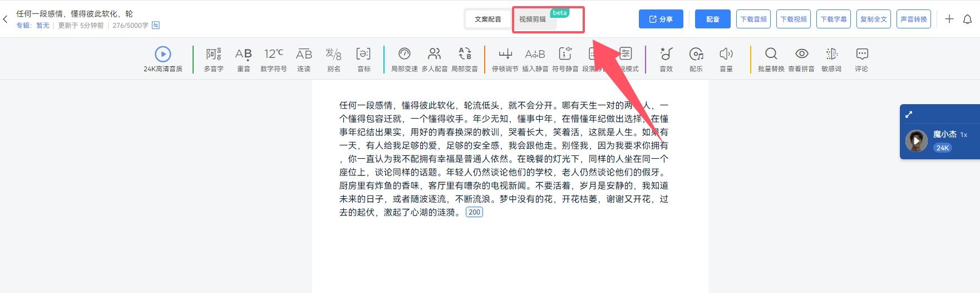
Task: Open the 批量替换 batch replace tool
Action: click(771, 60)
